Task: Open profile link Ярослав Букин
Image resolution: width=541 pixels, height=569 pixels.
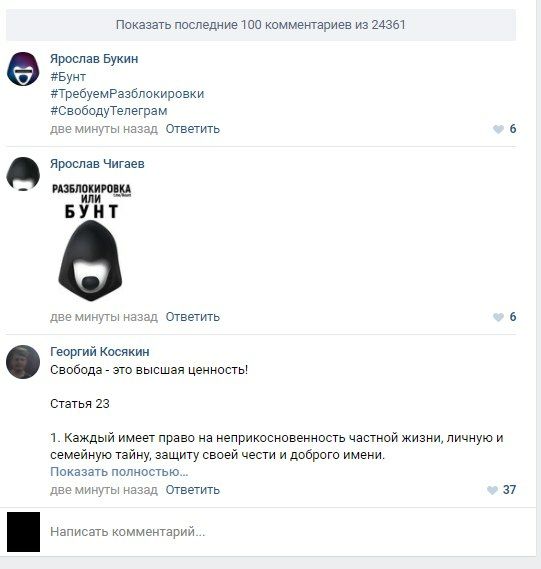Action: pyautogui.click(x=94, y=59)
